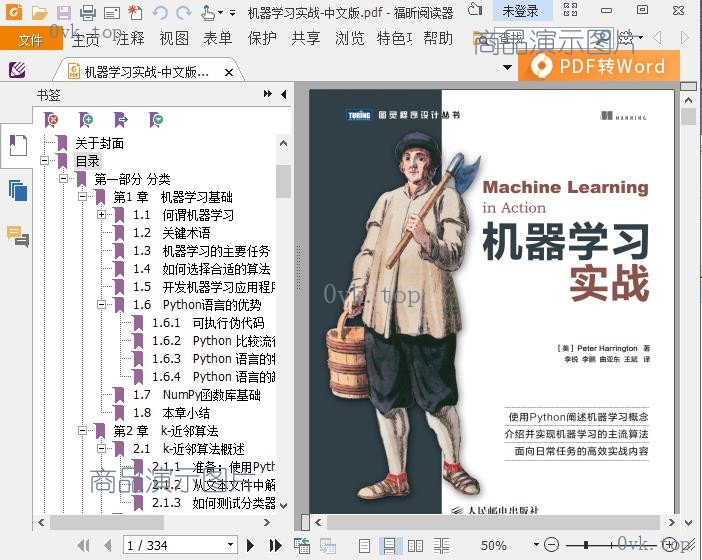Viewport: 702px width, 560px height.
Task: Open file with the folder icon
Action: pos(39,13)
